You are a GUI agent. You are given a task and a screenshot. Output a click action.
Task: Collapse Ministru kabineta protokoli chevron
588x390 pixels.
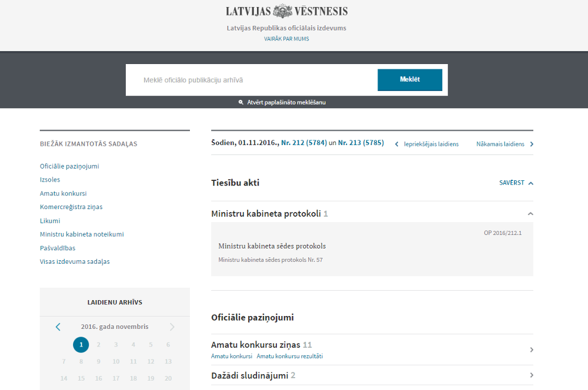(x=530, y=214)
